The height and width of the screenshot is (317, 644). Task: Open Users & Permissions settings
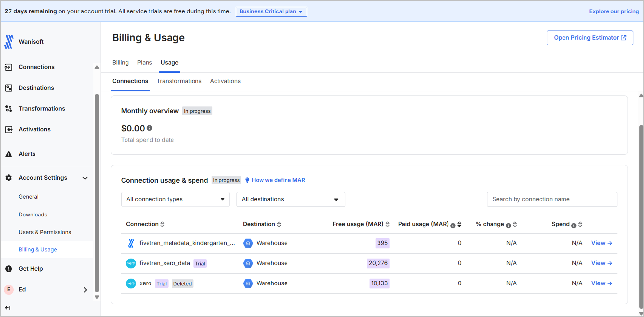(x=45, y=232)
